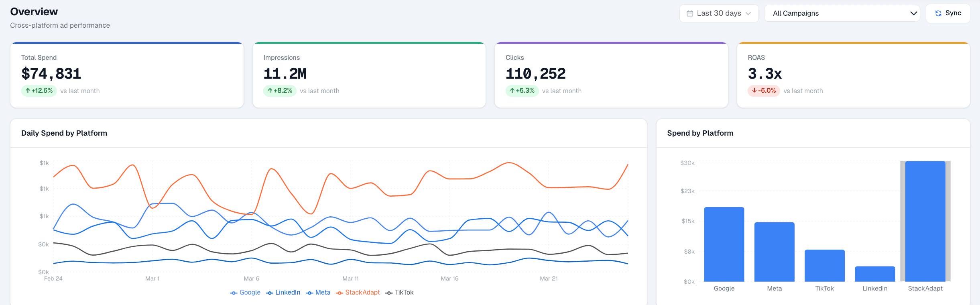The height and width of the screenshot is (305, 980).
Task: Click the up arrow icon in Clicks badge
Action: 512,91
